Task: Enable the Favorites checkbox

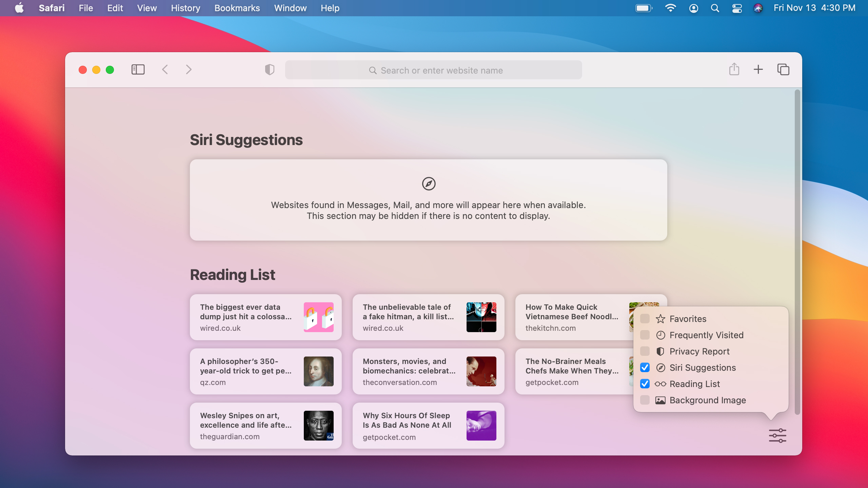Action: point(645,319)
